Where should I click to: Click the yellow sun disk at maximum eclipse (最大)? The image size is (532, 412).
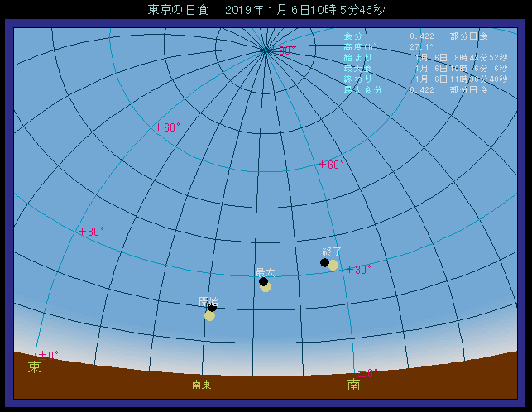[x=266, y=288]
